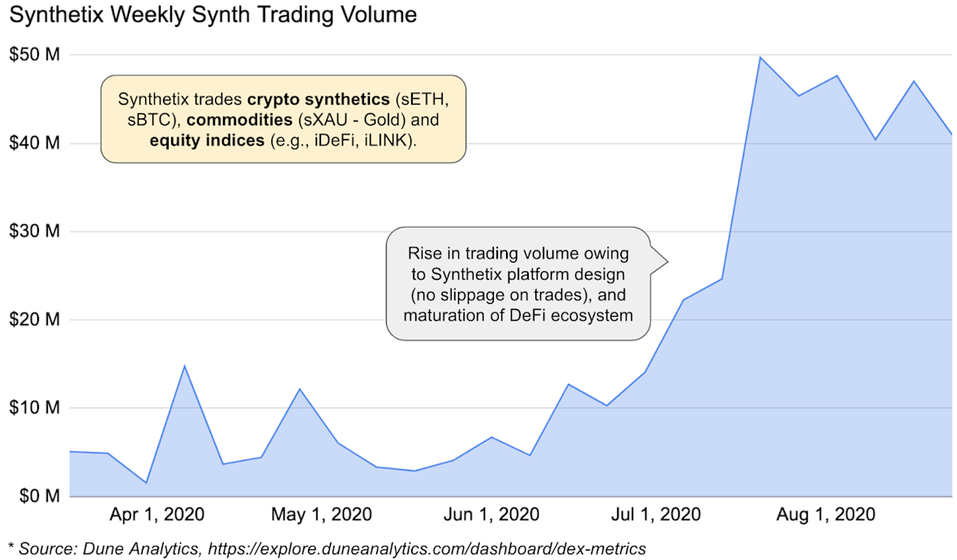Viewport: 957px width, 560px height.
Task: Click the gray 'Rise in trading volume' callout
Action: [518, 284]
